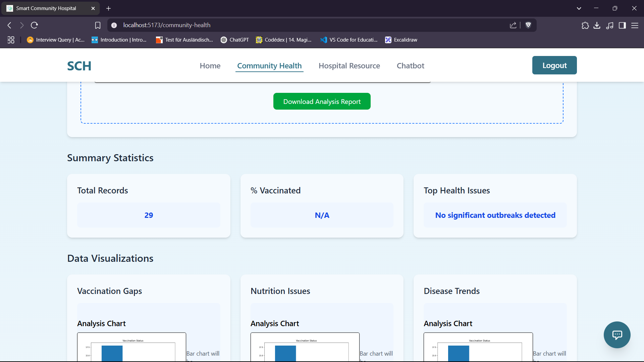Open the browser extensions puzzle icon
This screenshot has width=644, height=362.
585,25
